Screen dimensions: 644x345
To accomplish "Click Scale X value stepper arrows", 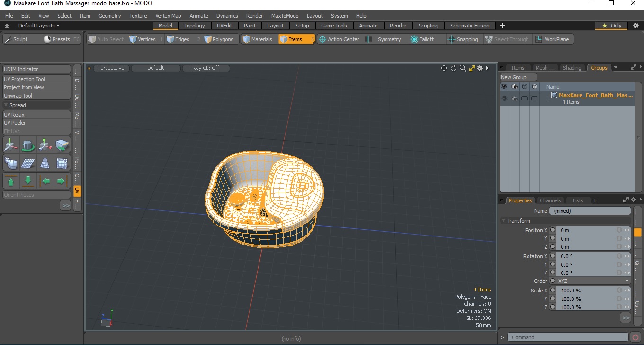I will point(627,291).
